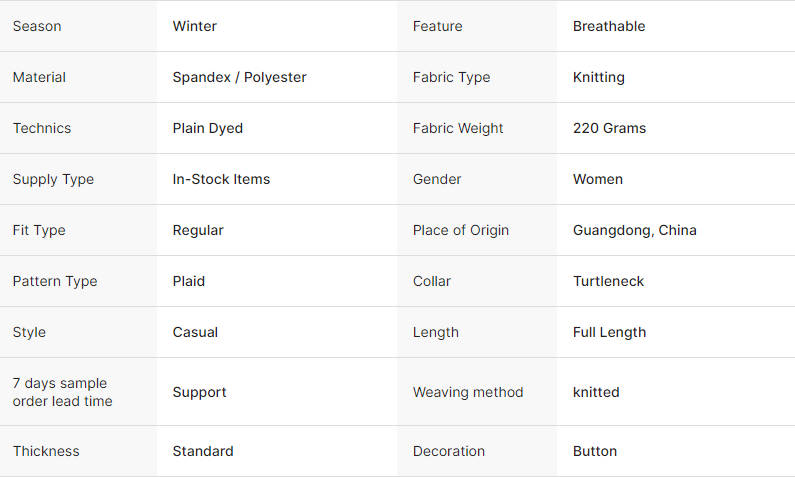Click the In-Stock Items supply type value
This screenshot has width=795, height=477.
tap(221, 179)
